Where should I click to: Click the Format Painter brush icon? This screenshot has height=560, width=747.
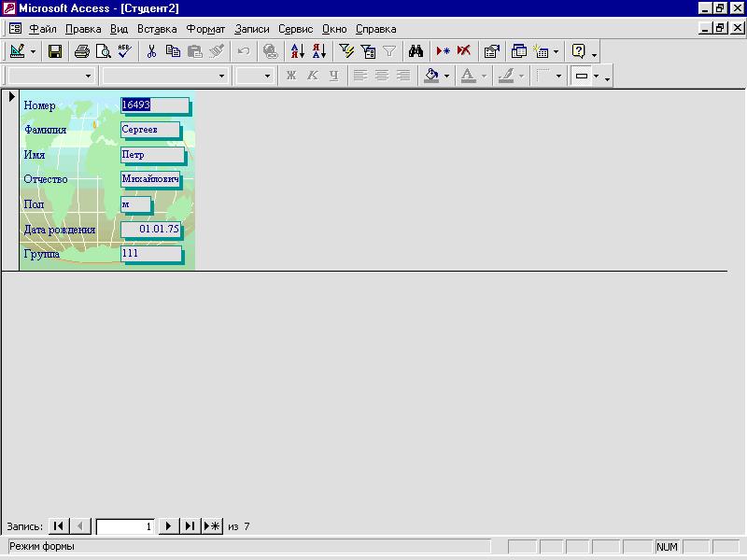[217, 51]
